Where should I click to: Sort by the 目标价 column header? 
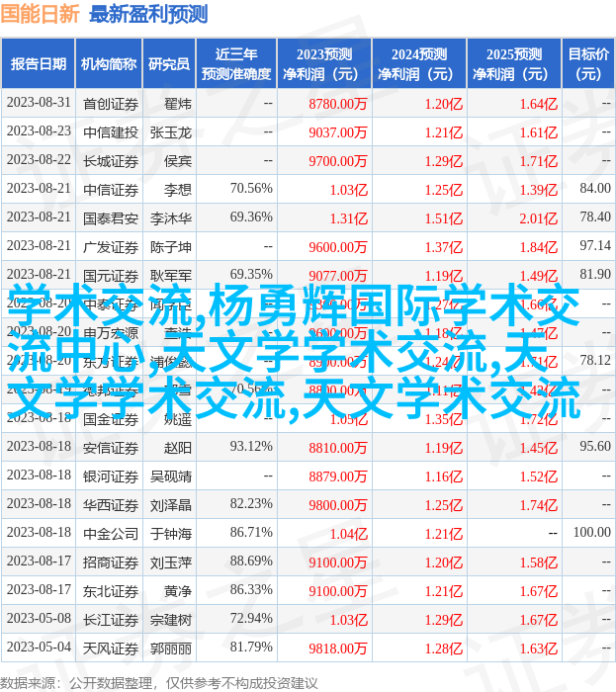click(588, 64)
